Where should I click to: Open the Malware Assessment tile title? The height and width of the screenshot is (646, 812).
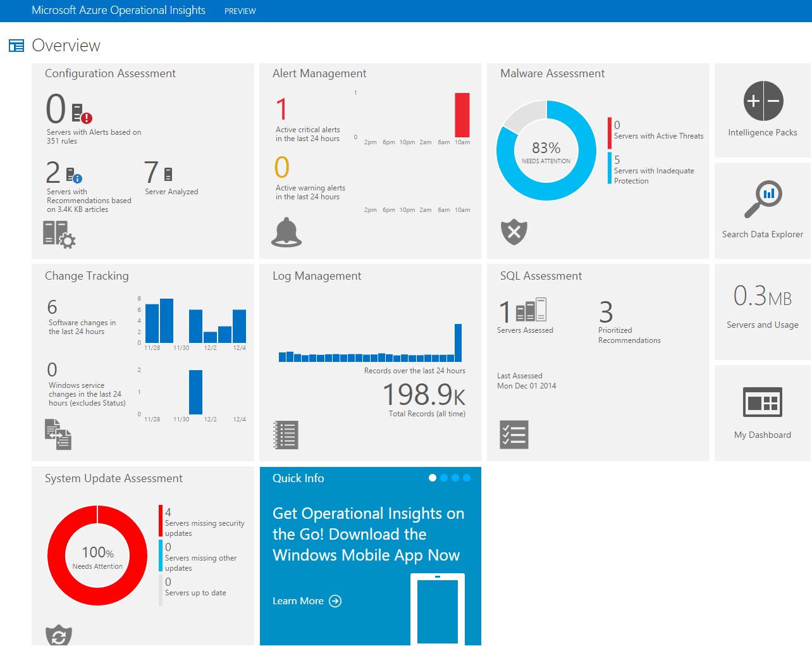[552, 73]
